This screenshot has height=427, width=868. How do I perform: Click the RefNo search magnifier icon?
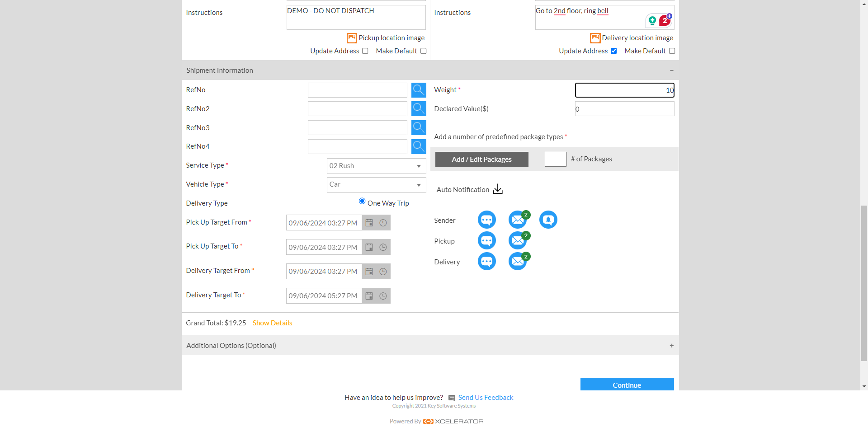(419, 90)
